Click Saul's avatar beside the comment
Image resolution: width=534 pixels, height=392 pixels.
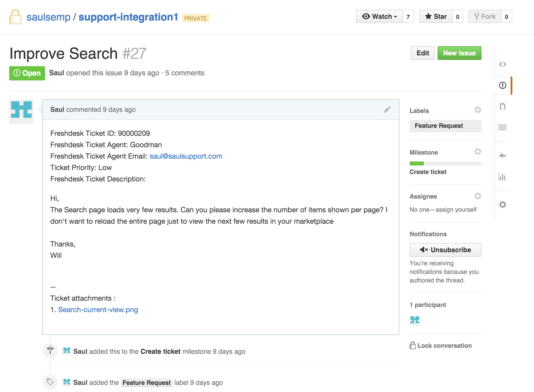(21, 112)
